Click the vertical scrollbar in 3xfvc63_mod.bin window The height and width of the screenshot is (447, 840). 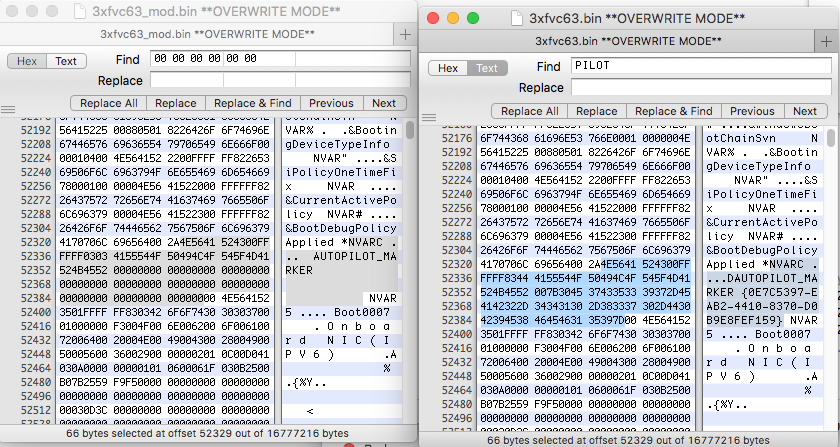pos(410,130)
